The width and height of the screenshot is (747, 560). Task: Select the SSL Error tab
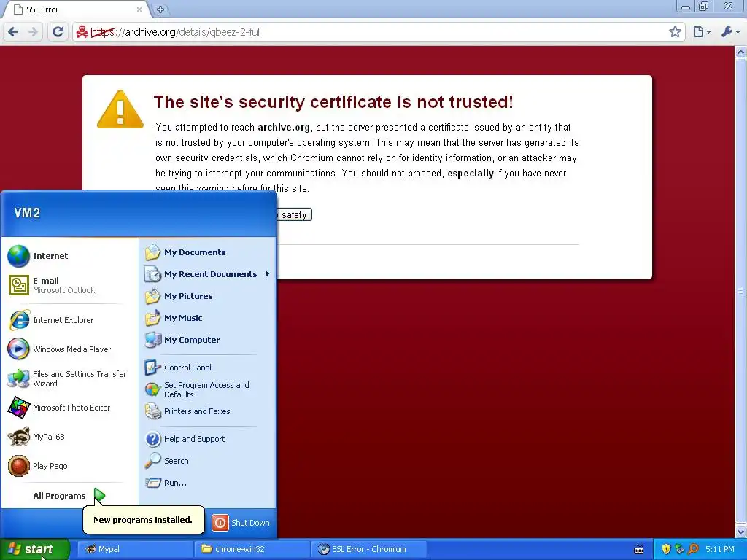coord(76,9)
